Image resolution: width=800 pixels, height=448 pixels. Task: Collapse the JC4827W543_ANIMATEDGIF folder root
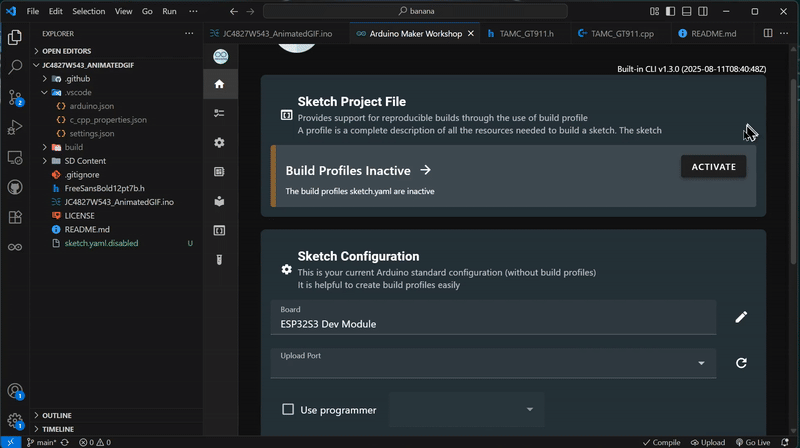click(88, 65)
